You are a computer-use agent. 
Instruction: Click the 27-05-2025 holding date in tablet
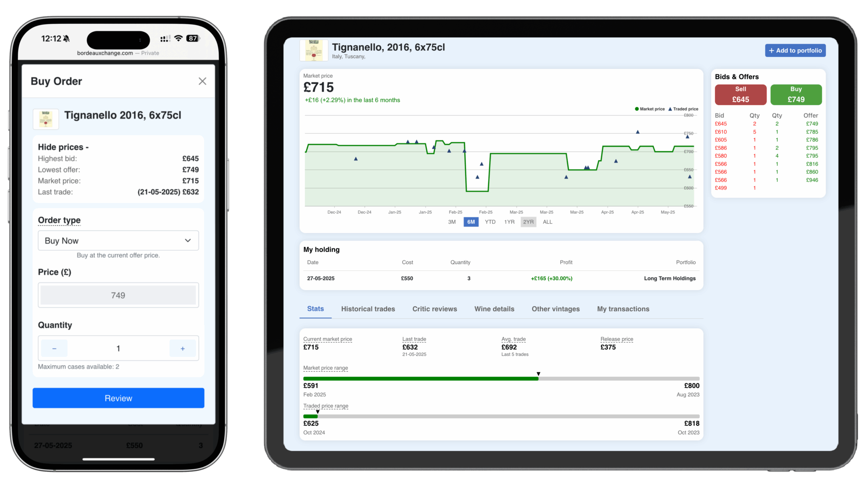pyautogui.click(x=320, y=278)
